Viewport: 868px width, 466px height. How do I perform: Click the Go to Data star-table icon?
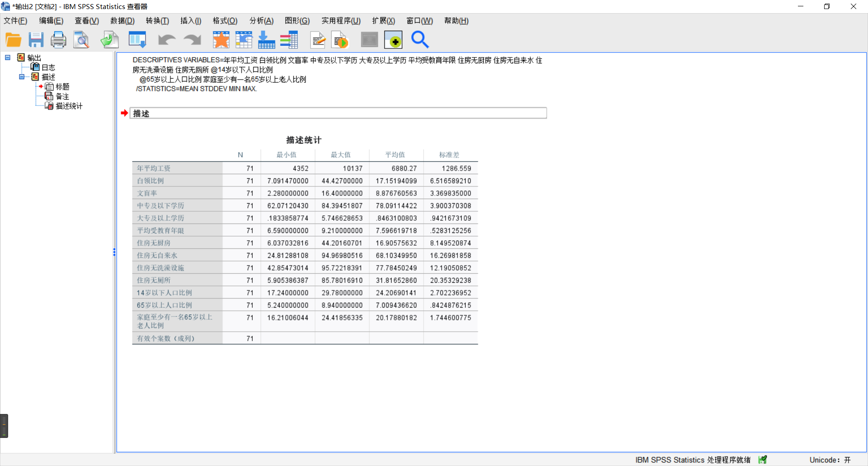click(x=221, y=40)
